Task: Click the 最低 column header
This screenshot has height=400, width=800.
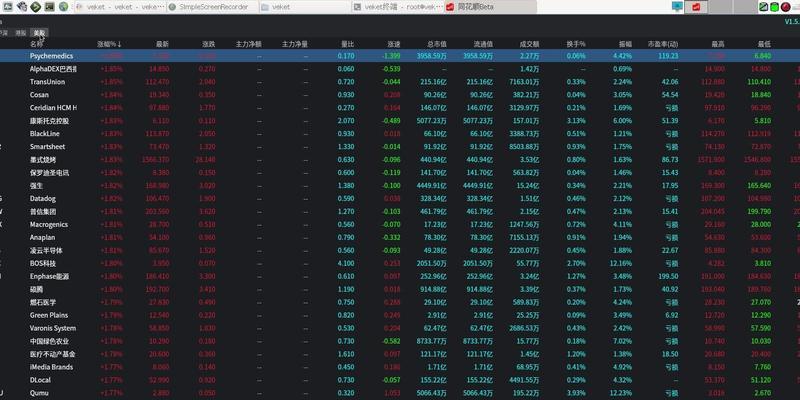Action: (764, 44)
